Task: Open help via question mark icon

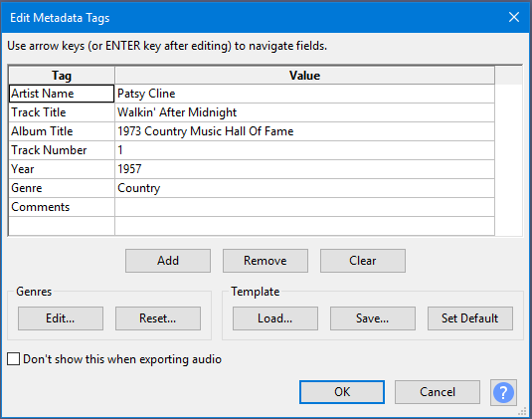Action: [x=503, y=392]
